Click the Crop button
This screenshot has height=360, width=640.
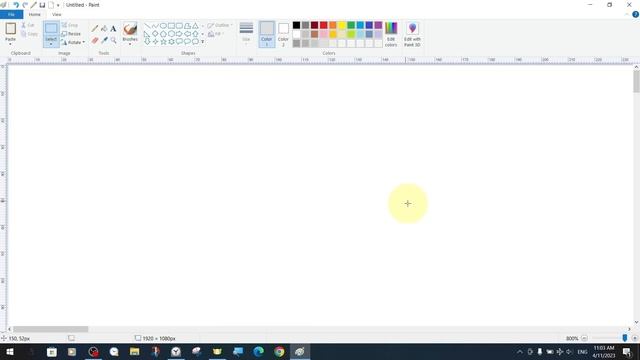[70, 25]
